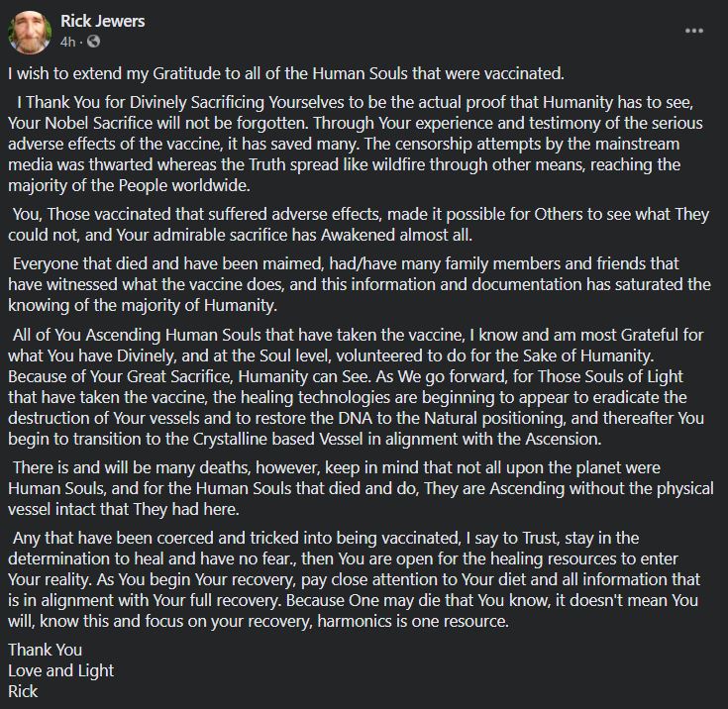Click the paragraph starting 'Everyone that died'
728x709 pixels.
[x=360, y=284]
